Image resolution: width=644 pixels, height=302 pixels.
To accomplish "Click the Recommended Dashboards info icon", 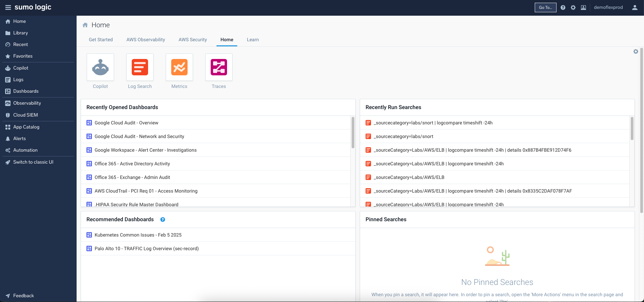I will (x=163, y=220).
